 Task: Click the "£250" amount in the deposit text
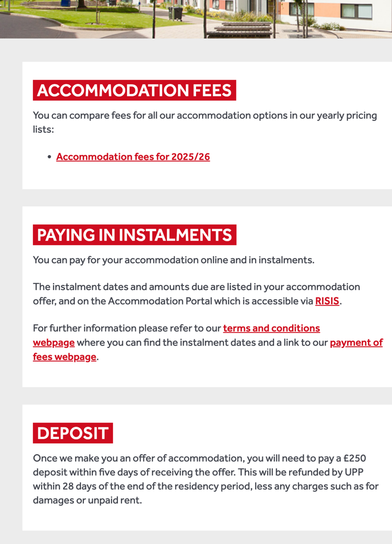(354, 458)
